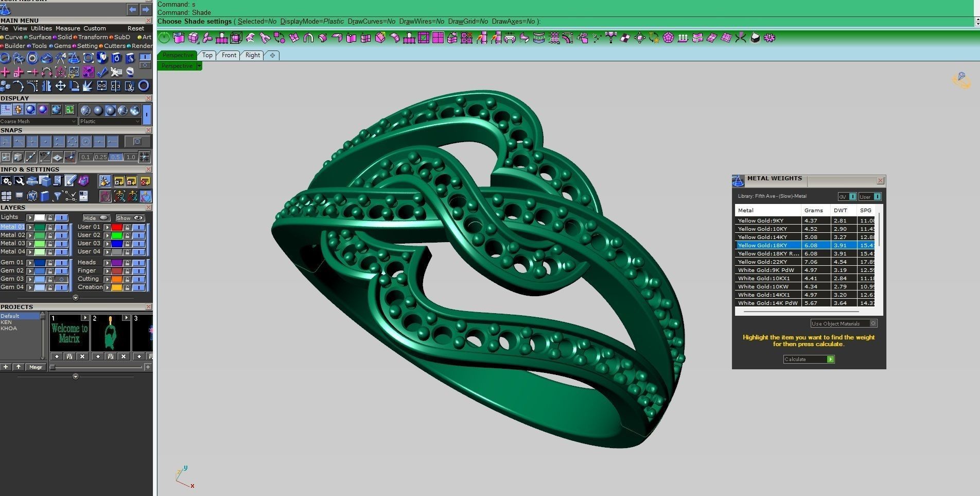Click the up arrow under project 1 thumbnail

click(x=57, y=356)
